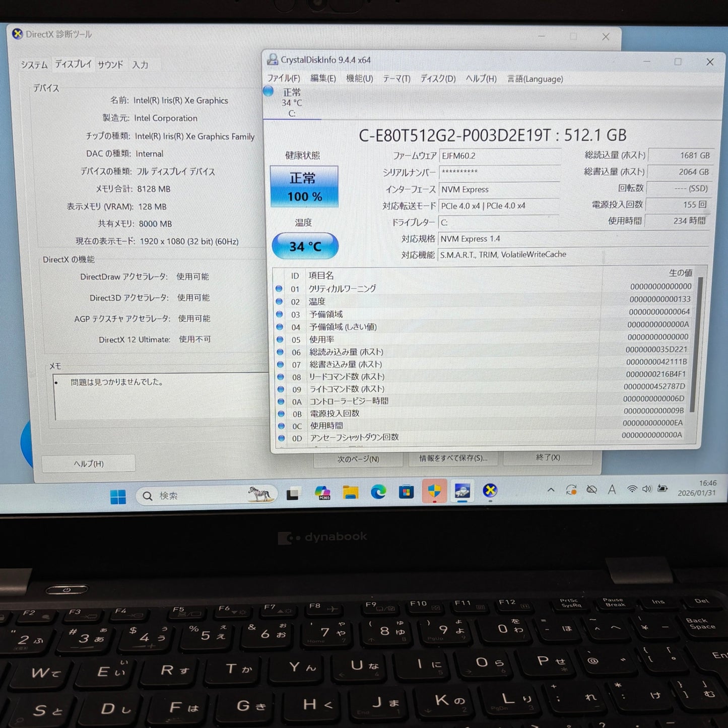Launch Microsoft Edge from the taskbar

[378, 492]
